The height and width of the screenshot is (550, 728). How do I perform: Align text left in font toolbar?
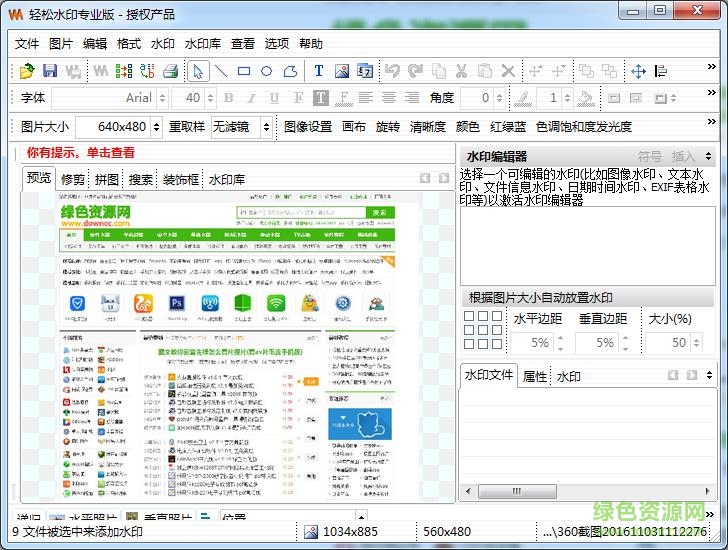pos(365,97)
